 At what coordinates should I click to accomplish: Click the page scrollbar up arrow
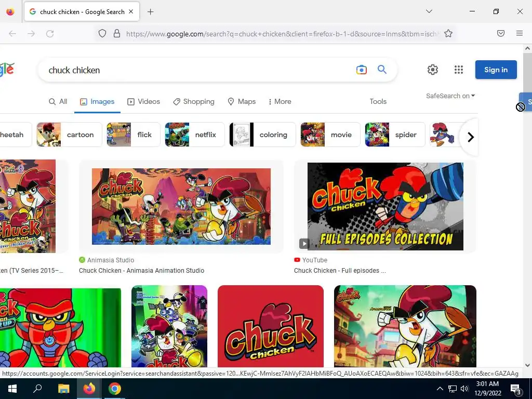coord(528,48)
